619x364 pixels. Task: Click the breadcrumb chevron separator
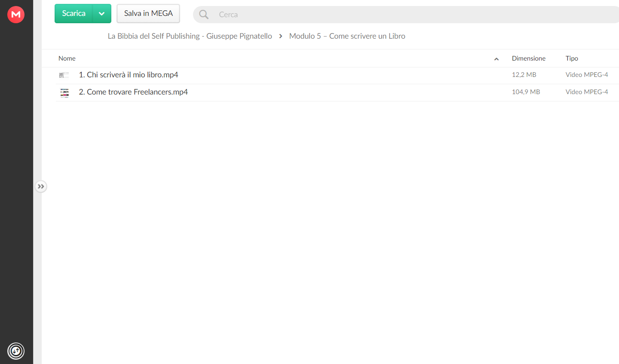click(281, 36)
